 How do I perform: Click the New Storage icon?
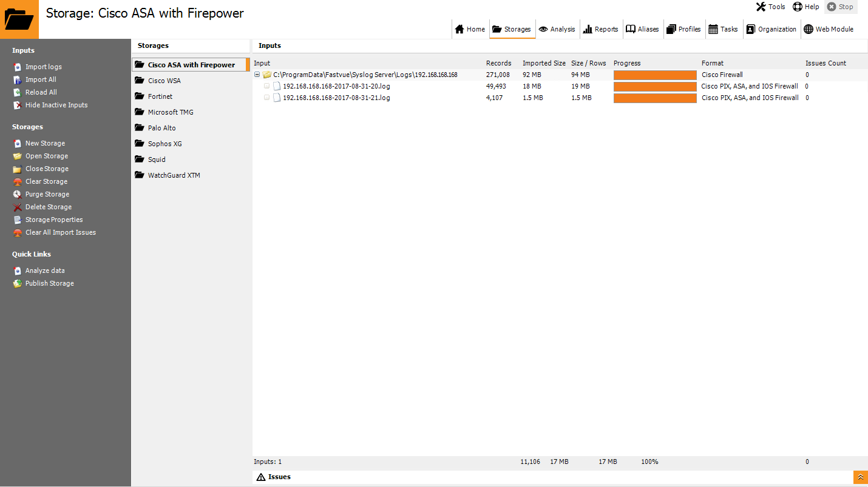[x=18, y=143]
